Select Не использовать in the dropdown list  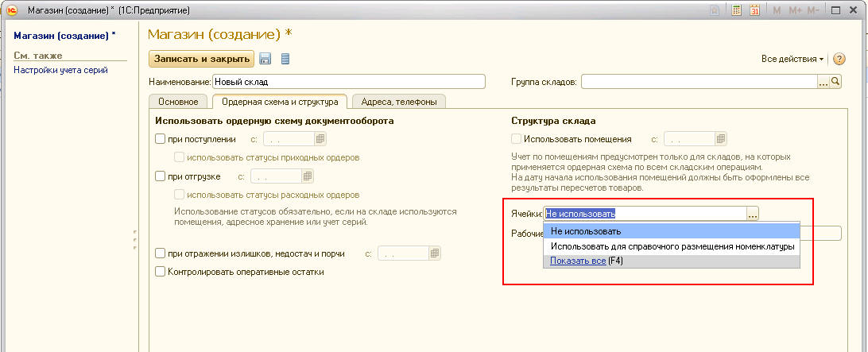pyautogui.click(x=672, y=230)
